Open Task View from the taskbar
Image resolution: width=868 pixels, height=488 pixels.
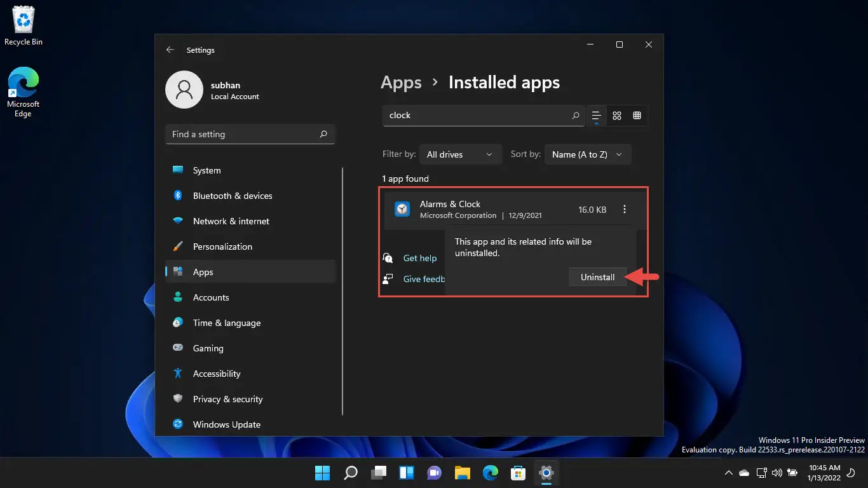pyautogui.click(x=379, y=473)
